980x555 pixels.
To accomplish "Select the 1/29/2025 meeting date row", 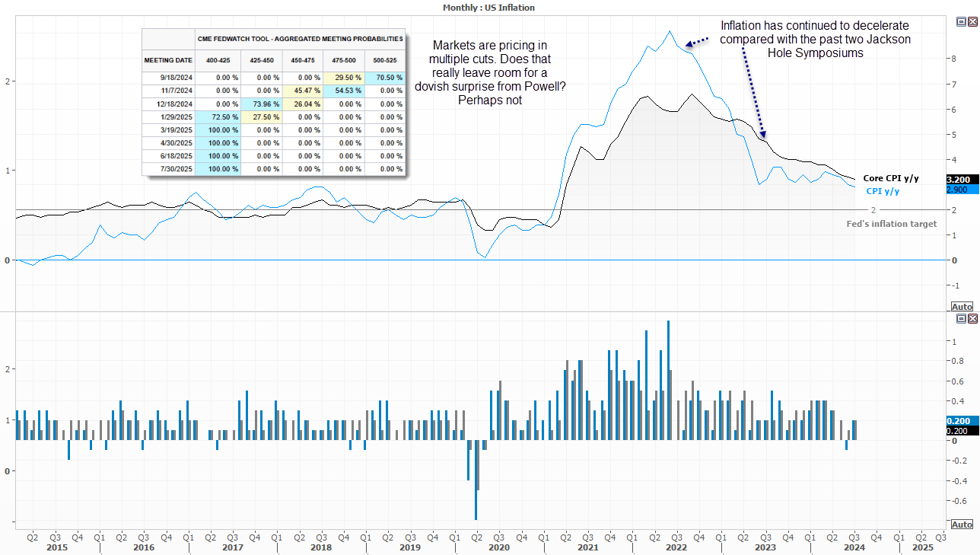I will click(x=273, y=116).
